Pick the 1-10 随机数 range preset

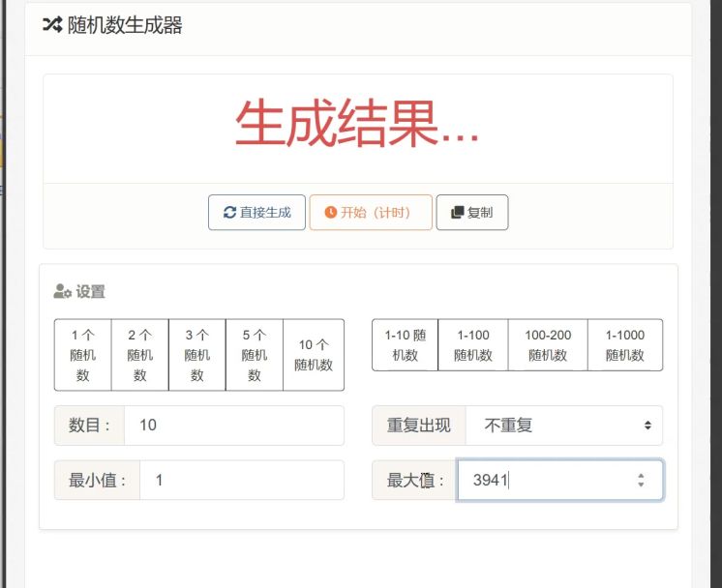click(x=405, y=345)
